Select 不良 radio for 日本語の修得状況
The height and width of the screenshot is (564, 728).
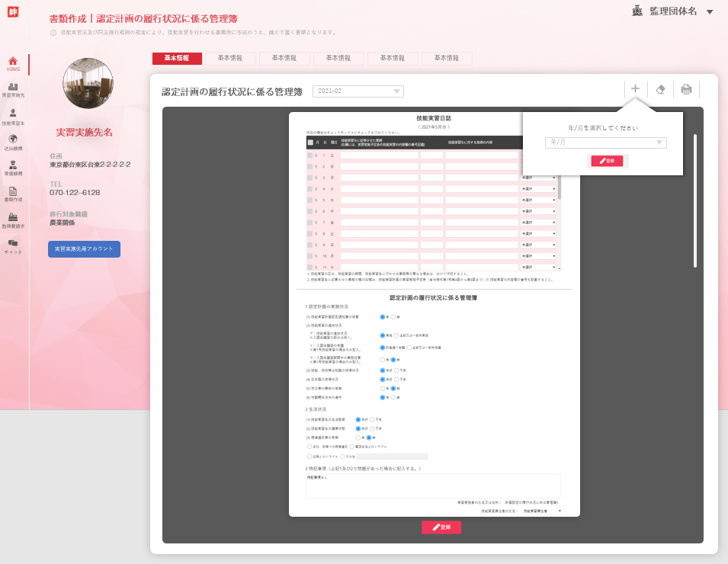(x=396, y=379)
